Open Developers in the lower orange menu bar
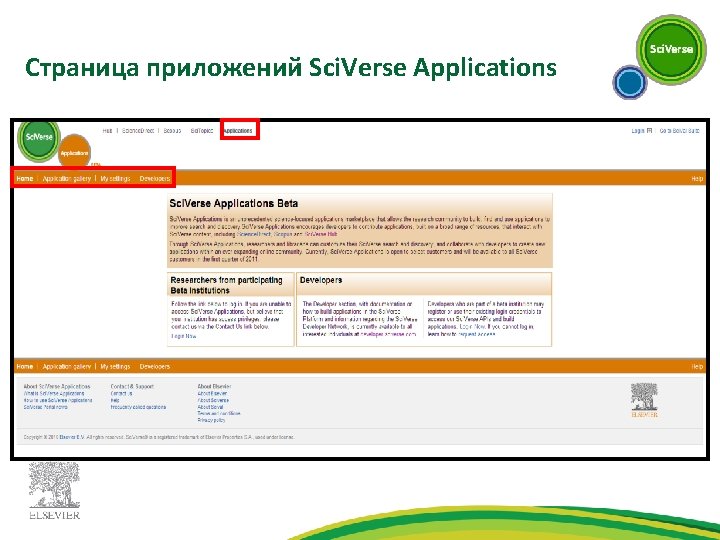 tap(155, 366)
